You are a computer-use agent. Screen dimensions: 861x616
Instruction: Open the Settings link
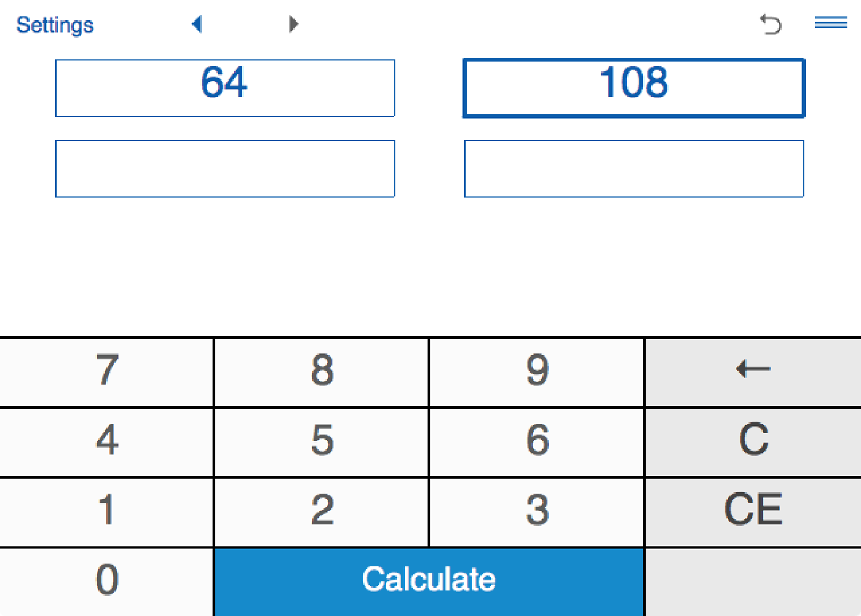pos(55,25)
